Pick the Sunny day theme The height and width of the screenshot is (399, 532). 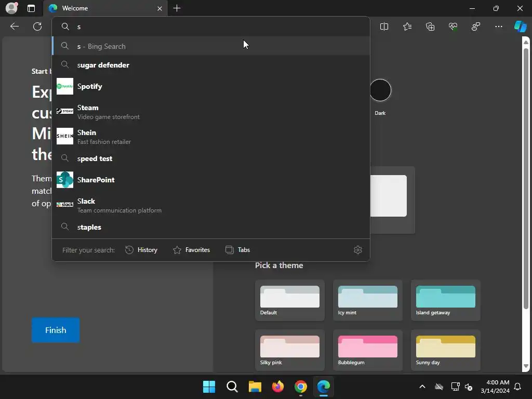445,350
